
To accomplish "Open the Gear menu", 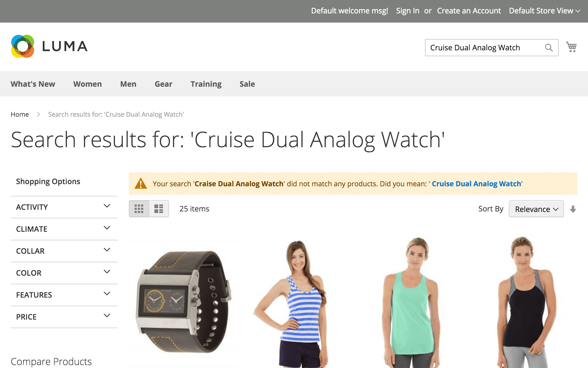I will (x=164, y=84).
